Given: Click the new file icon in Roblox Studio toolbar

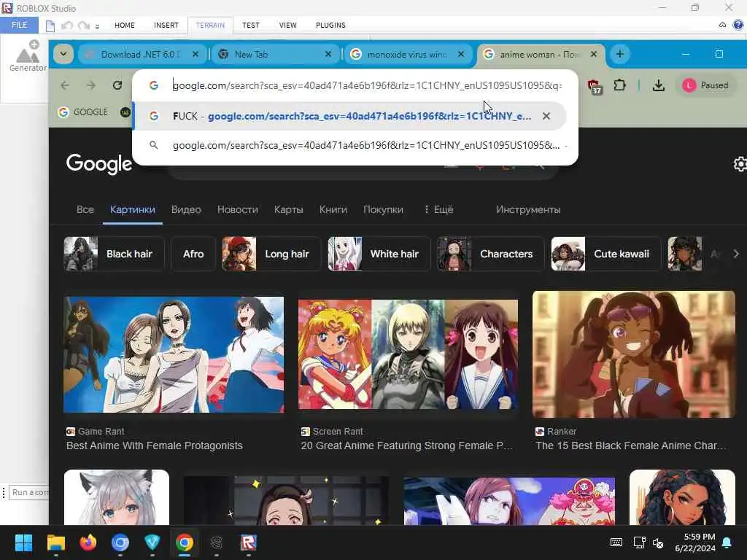Looking at the screenshot, I should (50, 26).
